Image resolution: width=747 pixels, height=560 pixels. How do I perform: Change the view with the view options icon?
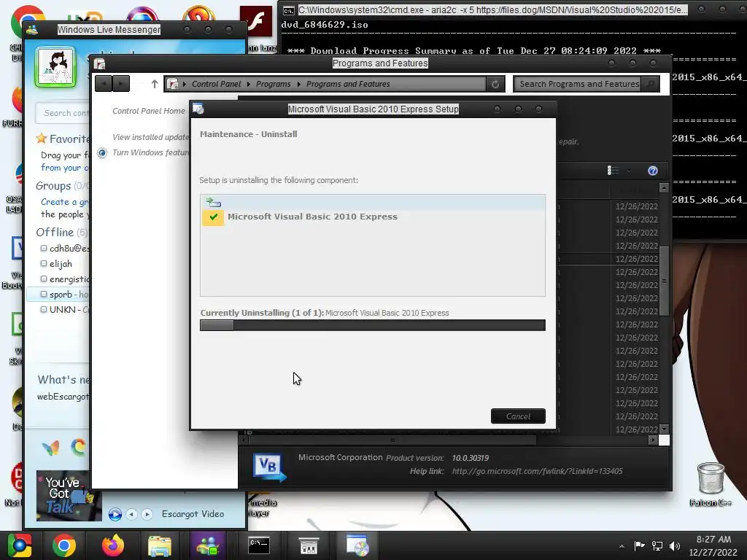click(613, 171)
